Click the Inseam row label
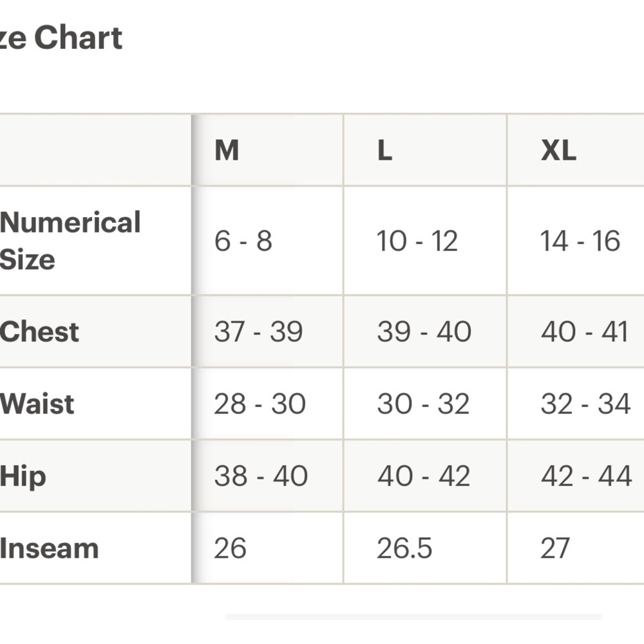This screenshot has height=644, width=644. point(50,549)
